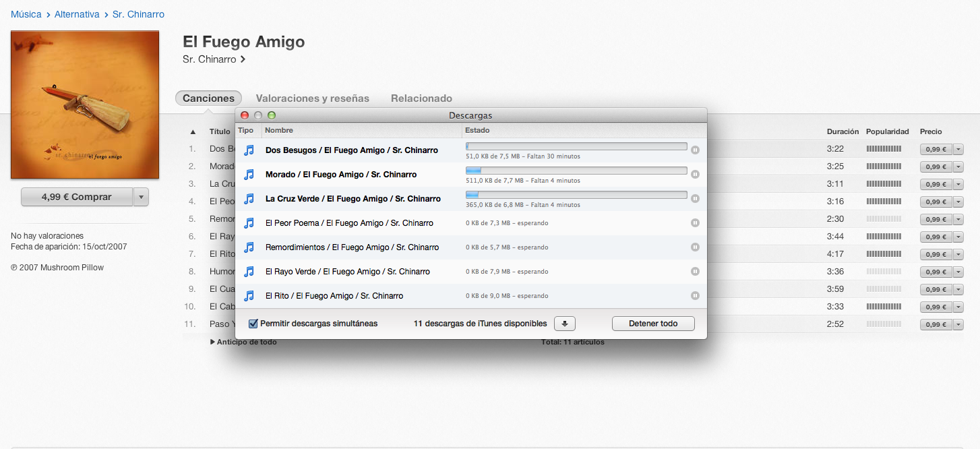Image resolution: width=980 pixels, height=449 pixels.
Task: Click music note icon for Remordimientos
Action: coord(249,247)
